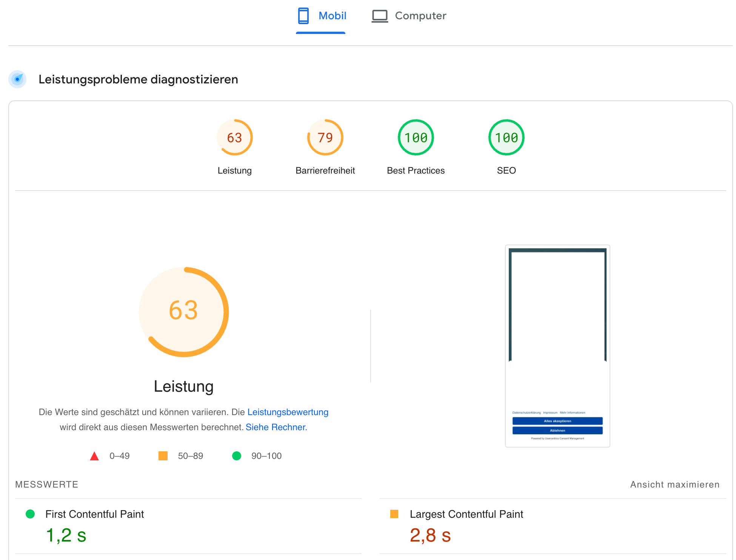Click the First Contentful Paint metric title
Viewport: 736px width, 560px height.
(94, 514)
